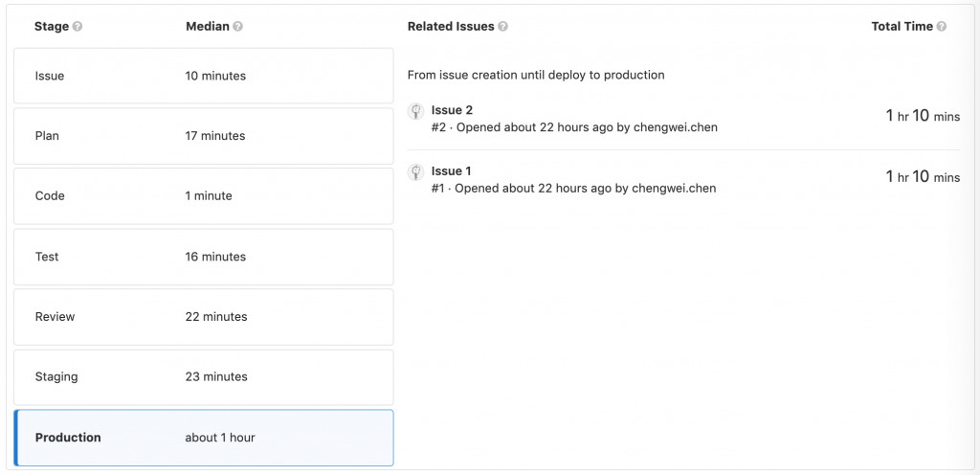Click Issue 1 total time value

(x=923, y=177)
